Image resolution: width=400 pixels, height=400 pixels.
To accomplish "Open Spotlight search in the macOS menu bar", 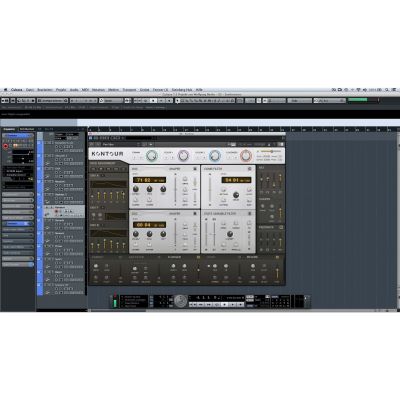I will (x=387, y=90).
